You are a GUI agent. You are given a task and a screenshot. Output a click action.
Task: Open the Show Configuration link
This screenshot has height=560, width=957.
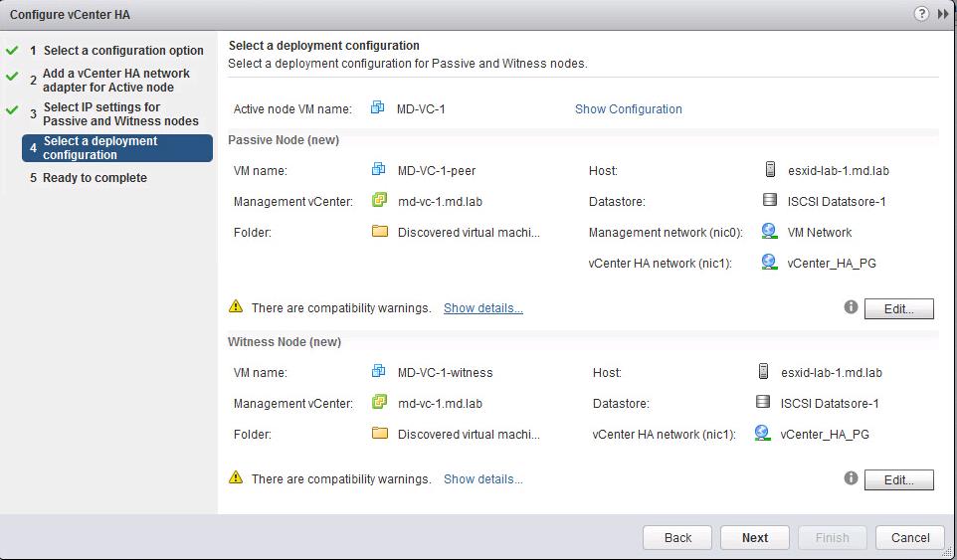628,109
